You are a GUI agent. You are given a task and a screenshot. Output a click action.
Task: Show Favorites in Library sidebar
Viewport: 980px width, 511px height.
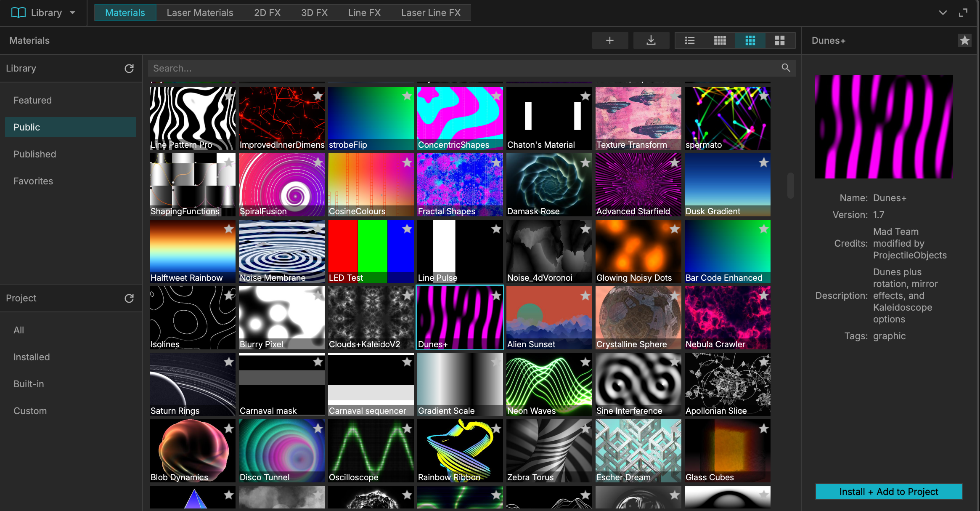[71, 181]
